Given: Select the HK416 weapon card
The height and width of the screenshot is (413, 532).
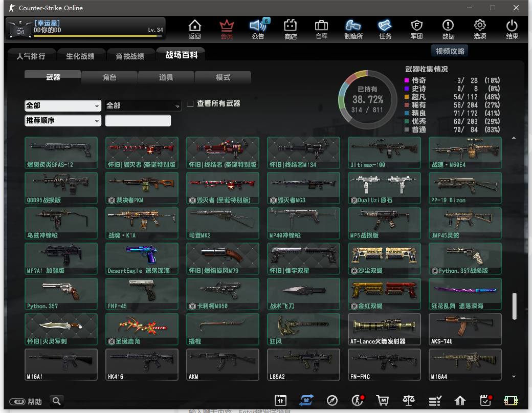Looking at the screenshot, I should point(142,364).
